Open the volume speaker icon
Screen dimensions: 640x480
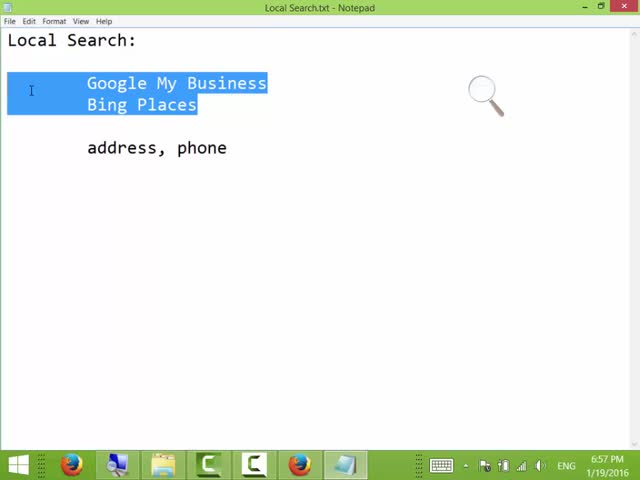click(x=540, y=466)
